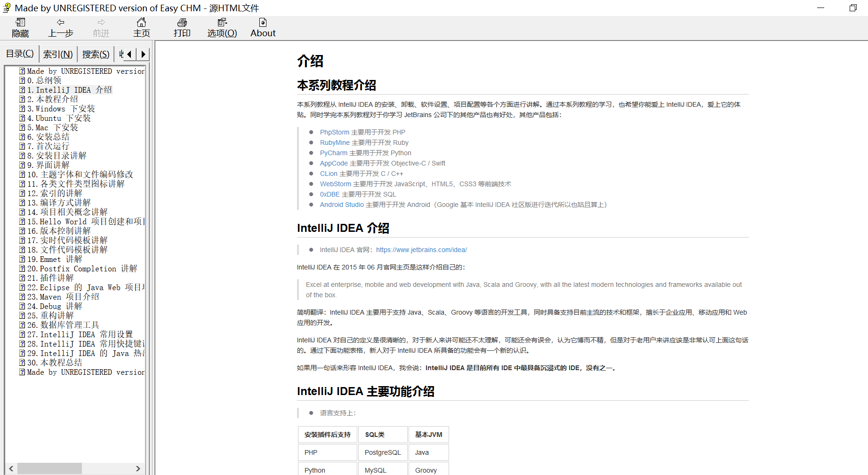Open topic 27. IntelliJ IDEA 常用设置
Screen dimensions: 868x475
(80, 334)
